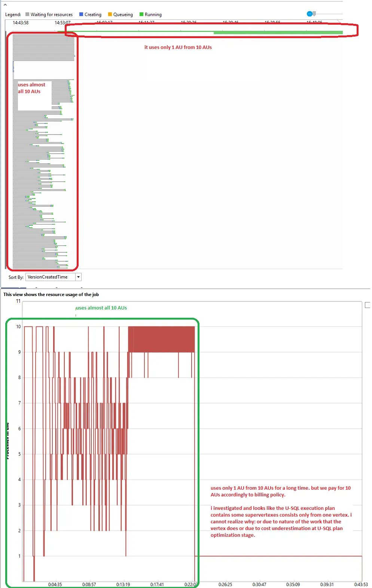This screenshot has height=588, width=372.
Task: Click the gray Waiting for resources legend swatch
Action: click(27, 15)
